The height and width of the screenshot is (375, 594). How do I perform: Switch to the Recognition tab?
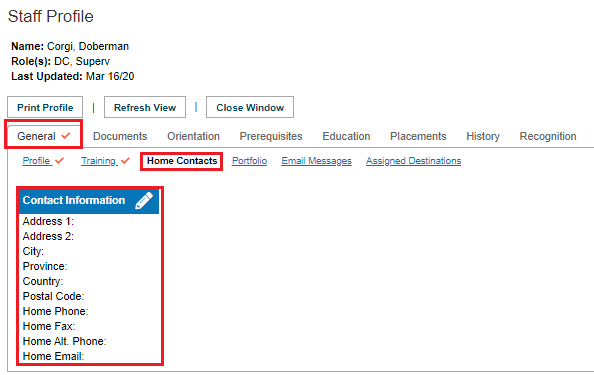(548, 136)
